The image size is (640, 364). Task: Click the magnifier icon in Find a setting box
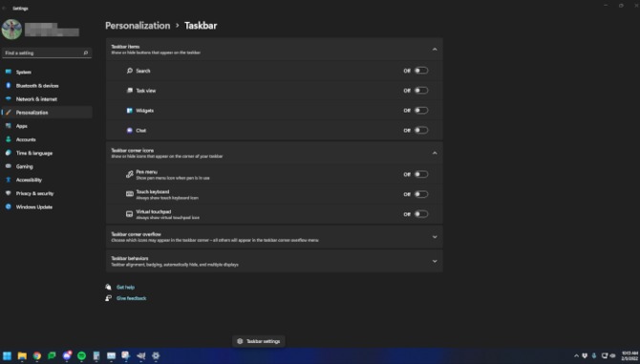(86, 54)
